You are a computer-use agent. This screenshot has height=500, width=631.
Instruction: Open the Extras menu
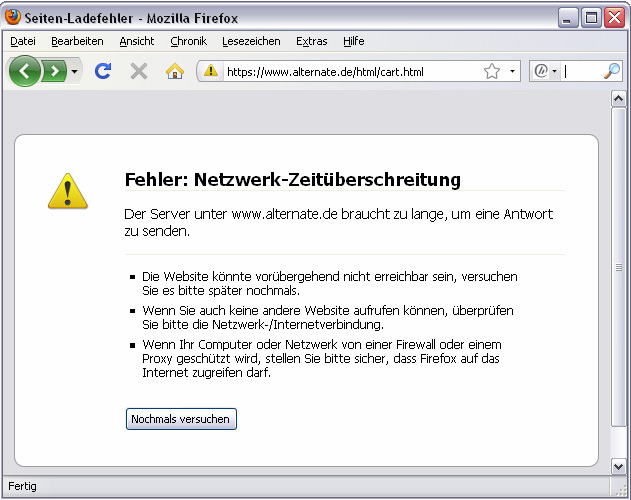point(311,41)
